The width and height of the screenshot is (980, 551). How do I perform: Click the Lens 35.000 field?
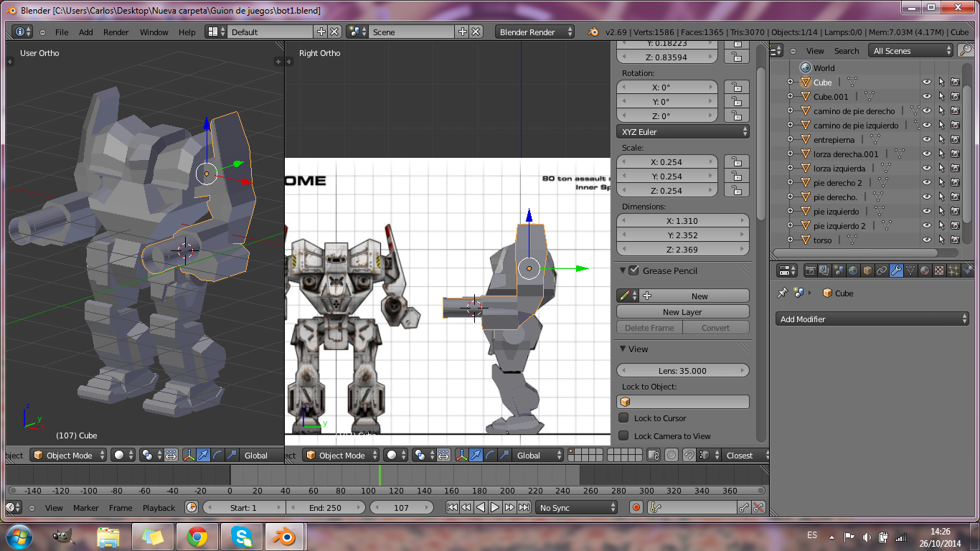pos(682,371)
